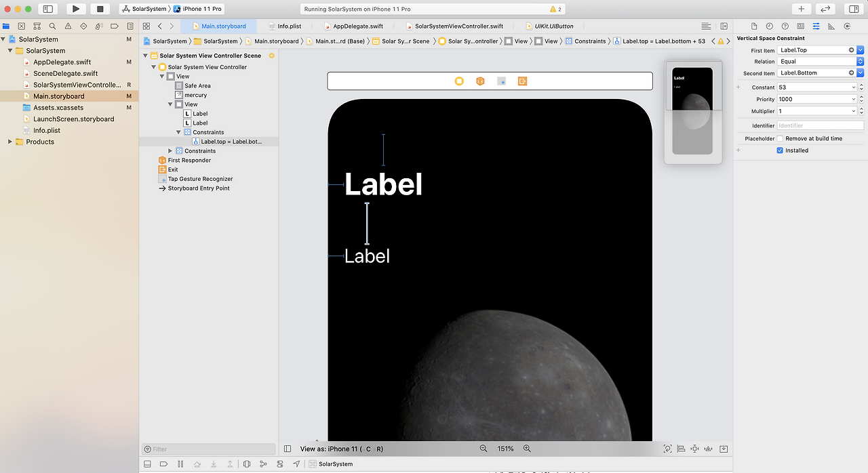Open the Connections inspector
Image resolution: width=868 pixels, height=473 pixels.
point(847,26)
